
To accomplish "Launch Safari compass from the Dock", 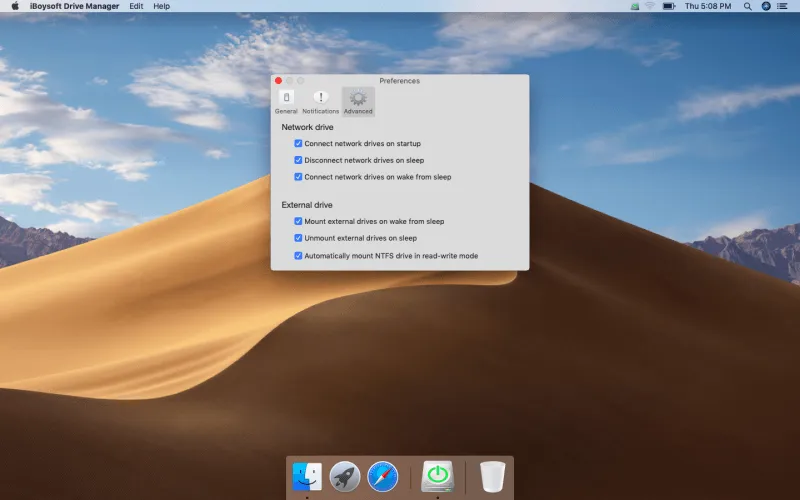I will [383, 477].
